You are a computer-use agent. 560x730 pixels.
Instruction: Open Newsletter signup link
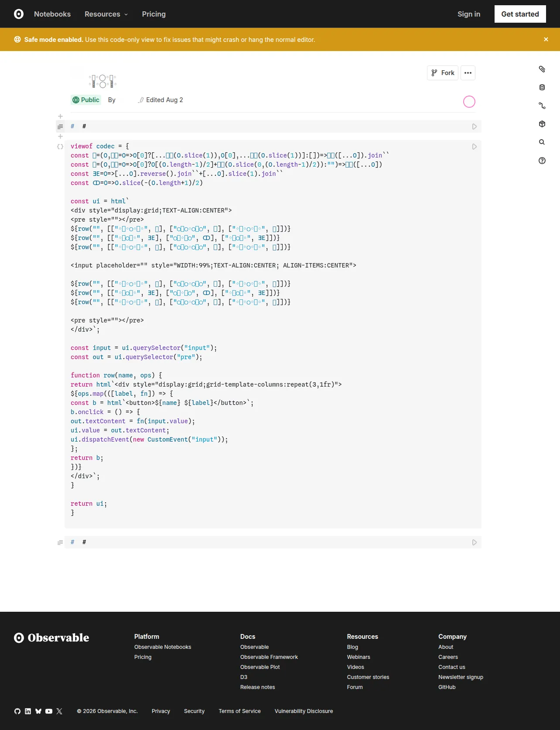coord(461,677)
